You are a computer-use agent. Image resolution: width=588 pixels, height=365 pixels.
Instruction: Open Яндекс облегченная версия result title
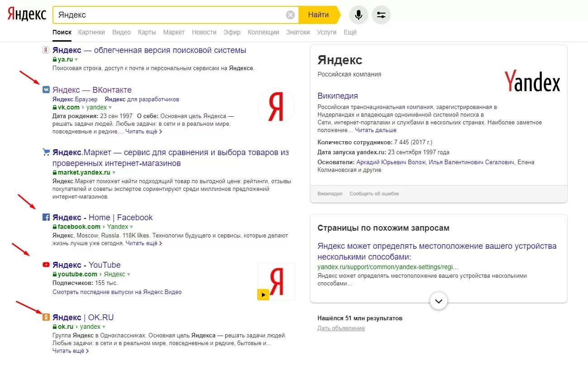coord(149,50)
